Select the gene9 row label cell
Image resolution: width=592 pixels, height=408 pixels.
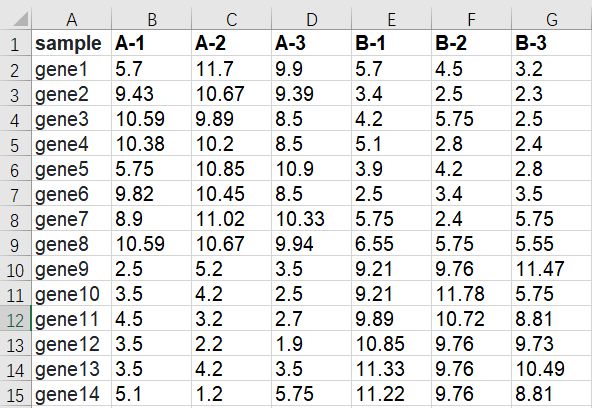pyautogui.click(x=72, y=268)
